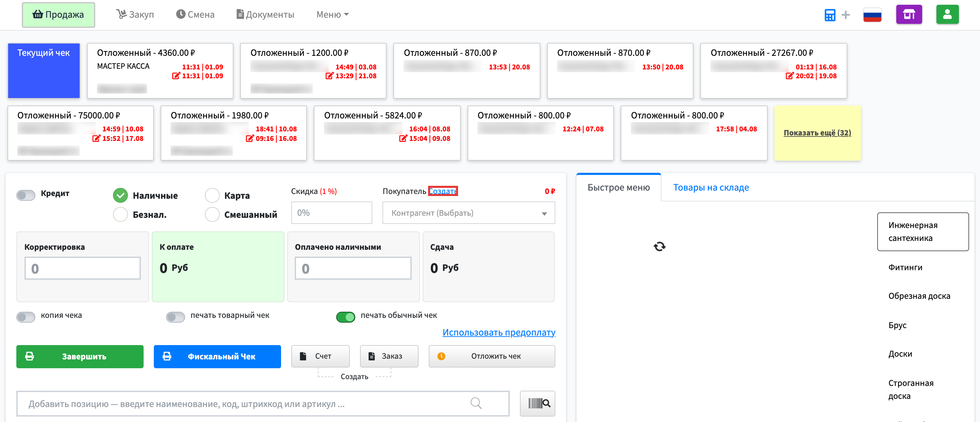This screenshot has width=980, height=422.
Task: Open deferred receipt 800.00 dated 17:58
Action: point(694,133)
